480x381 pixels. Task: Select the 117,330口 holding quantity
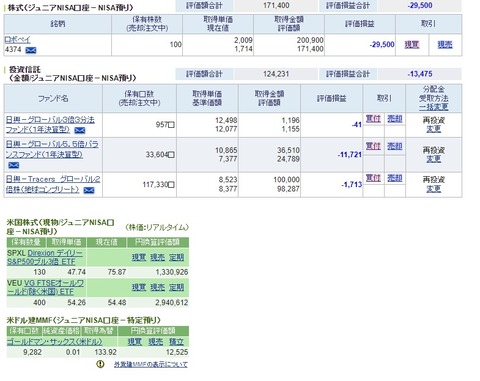(x=159, y=184)
